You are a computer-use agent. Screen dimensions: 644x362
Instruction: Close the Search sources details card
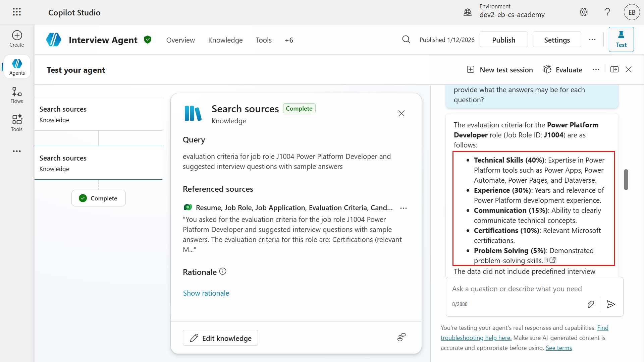pyautogui.click(x=401, y=113)
